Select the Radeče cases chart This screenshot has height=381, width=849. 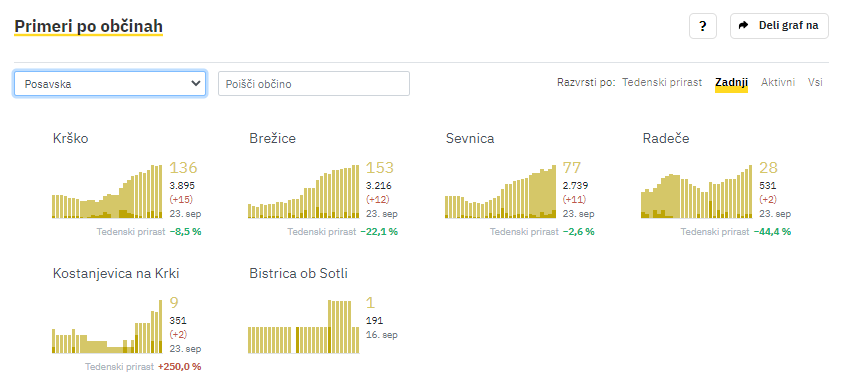696,192
